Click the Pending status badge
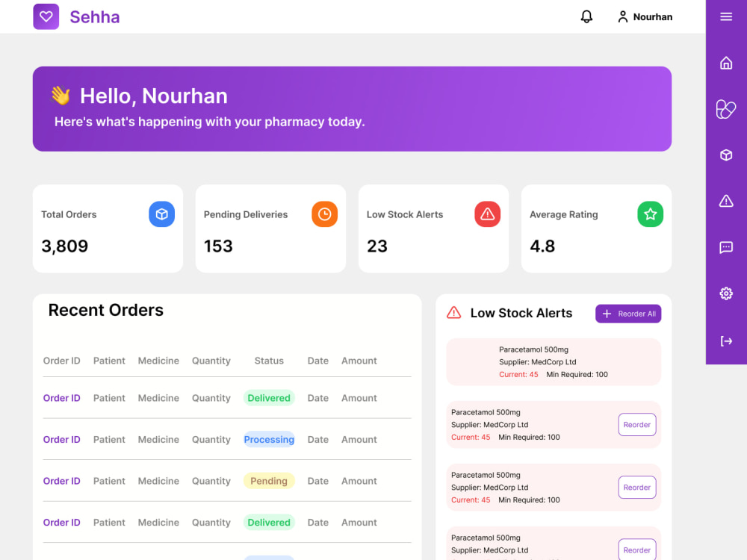The width and height of the screenshot is (747, 560). click(269, 481)
